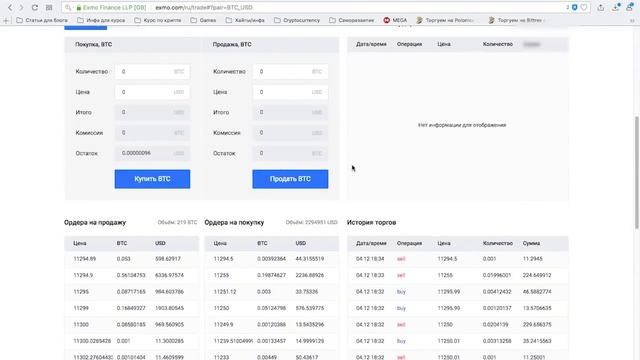640x360 pixels.
Task: Click the sell 'Итого' USD field
Action: 290,112
